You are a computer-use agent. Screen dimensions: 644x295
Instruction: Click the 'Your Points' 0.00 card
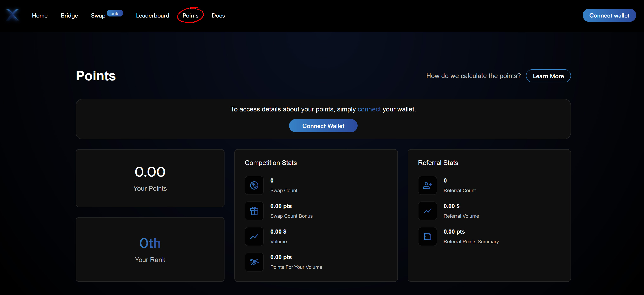pos(150,178)
